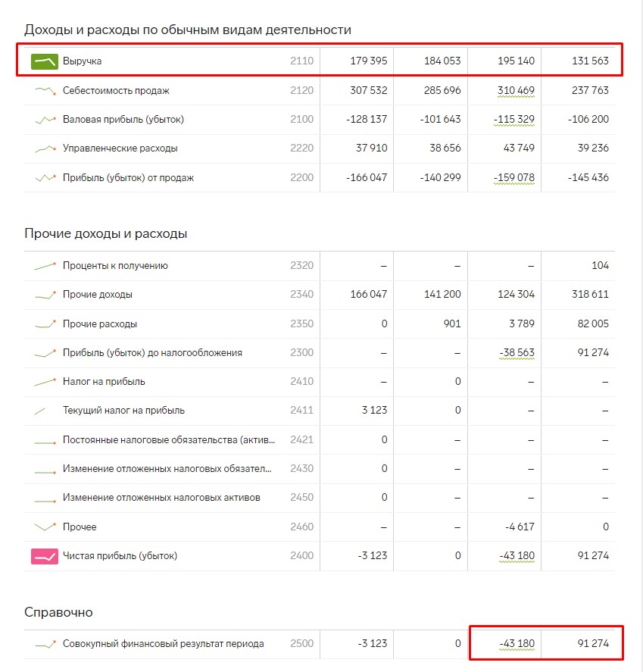Click other expenses value 3 789
This screenshot has height=672, width=643.
coord(521,324)
